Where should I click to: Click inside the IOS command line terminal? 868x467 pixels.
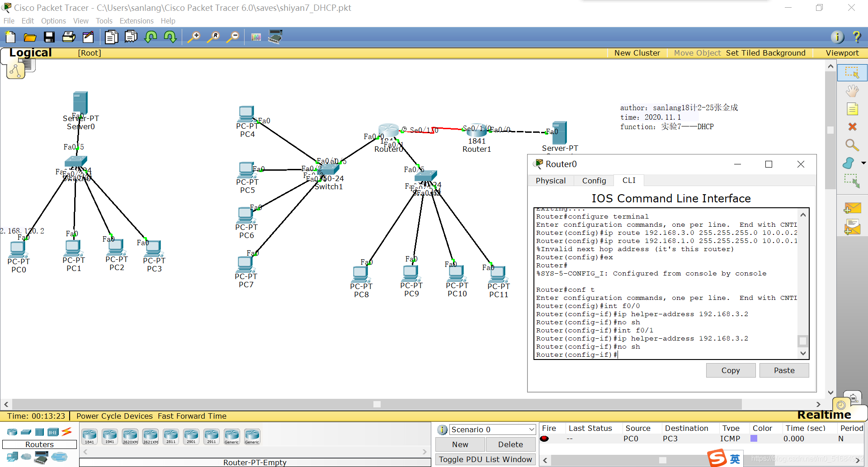pyautogui.click(x=667, y=284)
